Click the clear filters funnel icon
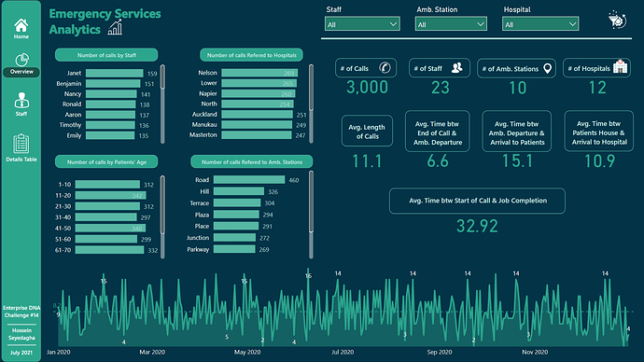Viewport: 644px width, 362px height. click(x=617, y=20)
